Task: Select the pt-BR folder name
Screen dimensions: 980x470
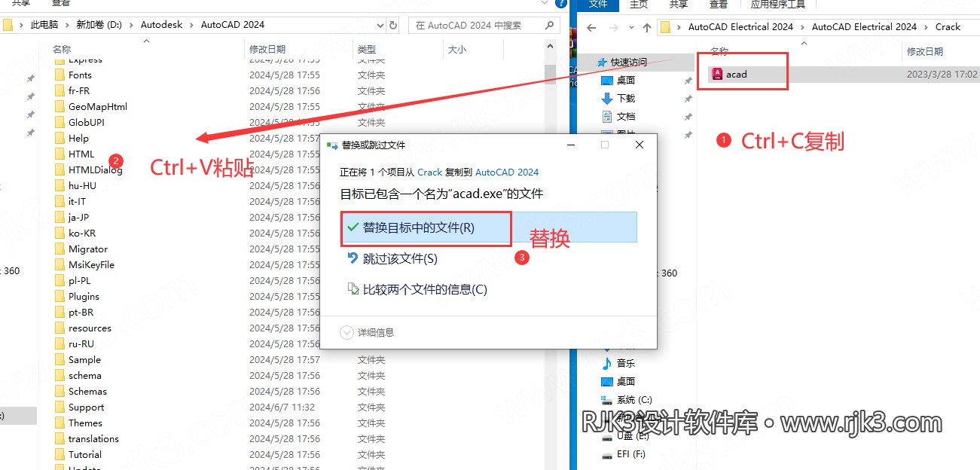Action: [x=81, y=312]
